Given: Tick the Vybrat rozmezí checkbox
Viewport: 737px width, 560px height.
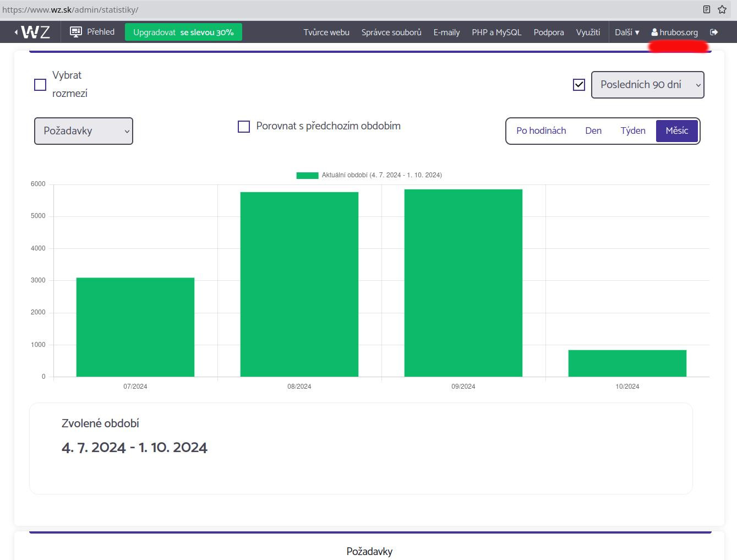Looking at the screenshot, I should pyautogui.click(x=40, y=85).
